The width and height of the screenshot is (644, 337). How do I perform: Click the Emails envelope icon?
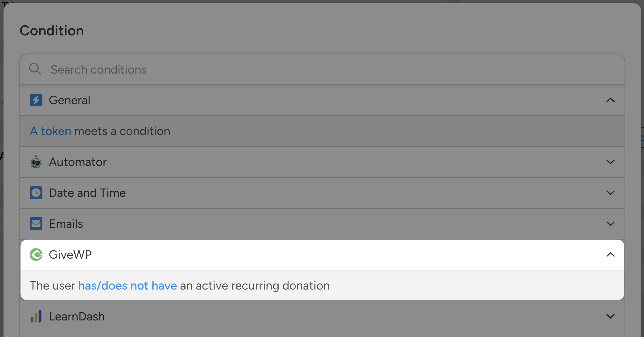36,224
